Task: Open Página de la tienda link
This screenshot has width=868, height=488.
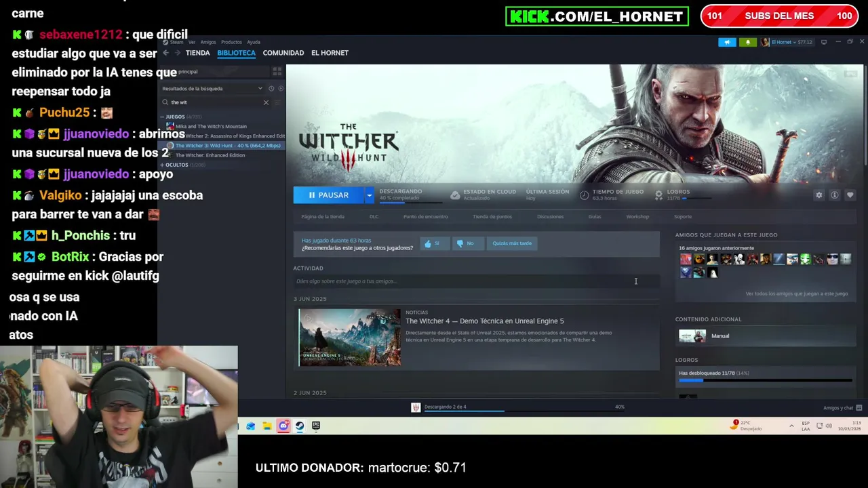Action: [323, 217]
